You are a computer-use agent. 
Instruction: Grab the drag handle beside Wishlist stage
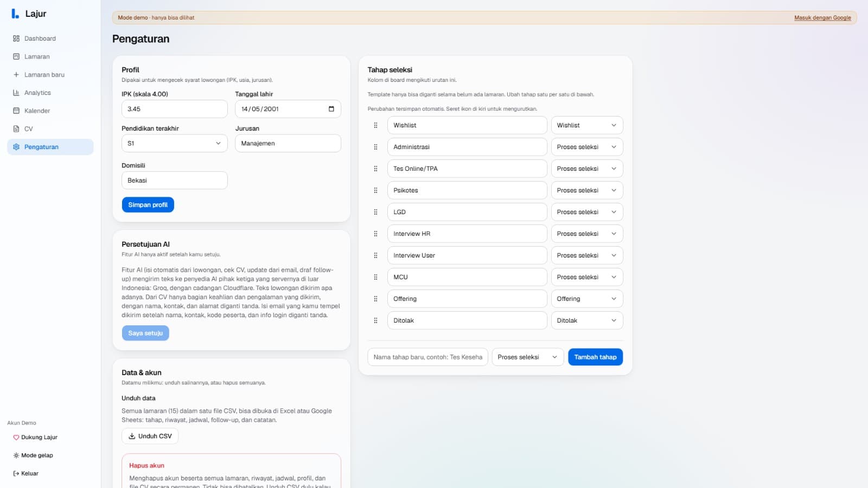pos(375,125)
